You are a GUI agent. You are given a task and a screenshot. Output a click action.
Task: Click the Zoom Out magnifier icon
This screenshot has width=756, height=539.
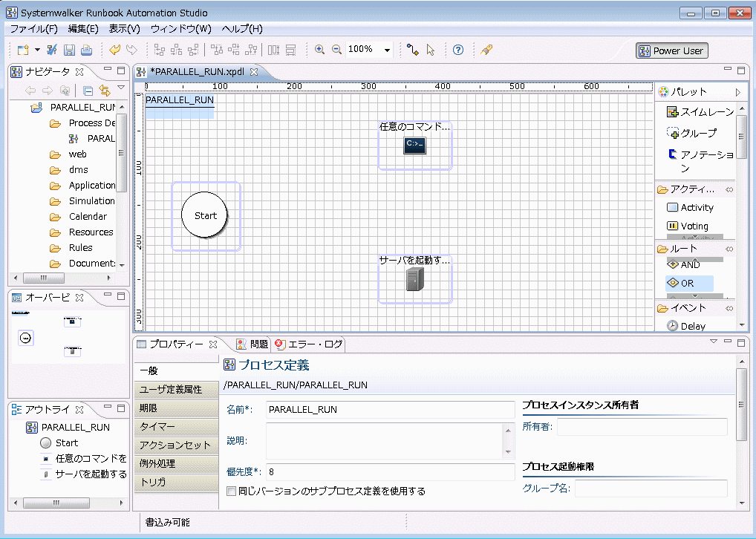336,50
